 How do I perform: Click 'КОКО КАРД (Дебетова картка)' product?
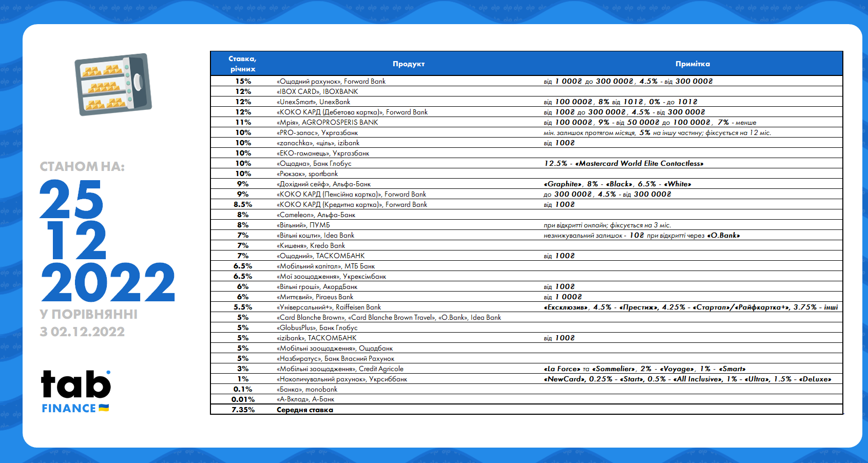click(352, 112)
